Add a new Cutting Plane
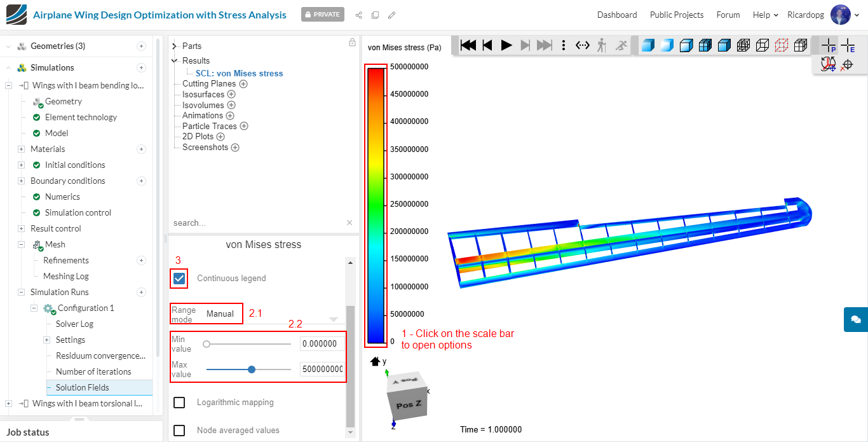 coord(243,84)
